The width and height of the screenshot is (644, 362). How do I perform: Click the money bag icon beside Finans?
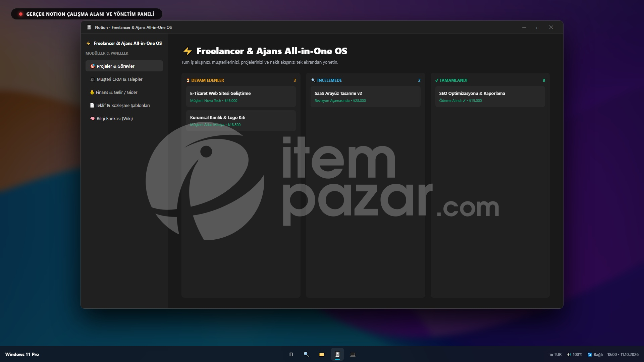(92, 92)
